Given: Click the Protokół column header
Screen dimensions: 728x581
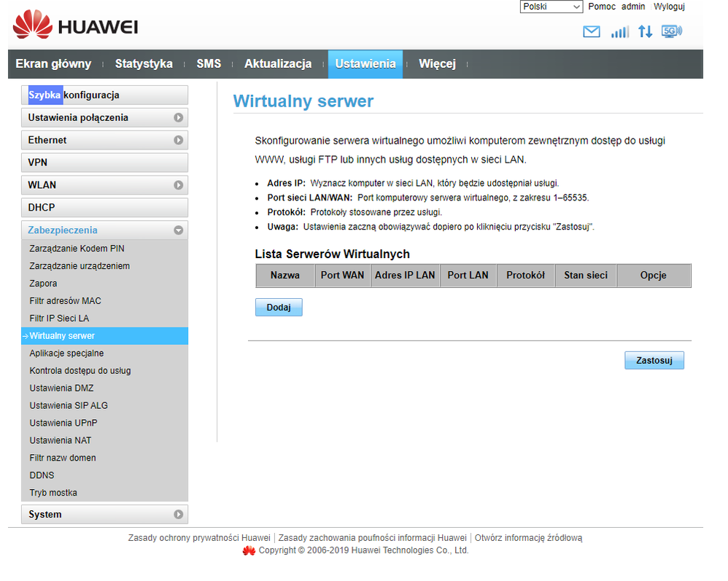Looking at the screenshot, I should (525, 275).
